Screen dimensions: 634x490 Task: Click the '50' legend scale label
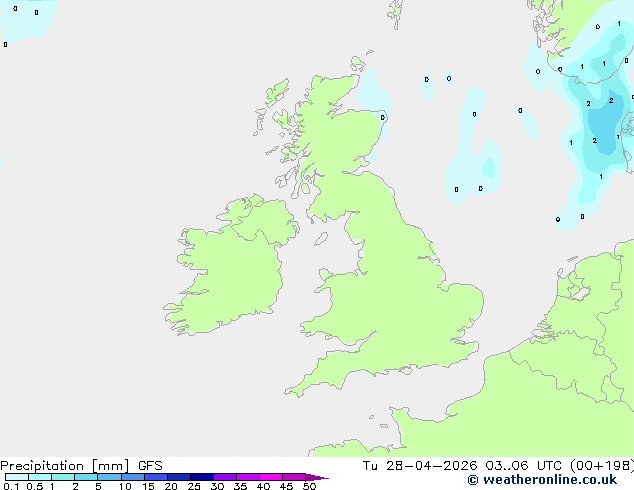click(x=309, y=486)
